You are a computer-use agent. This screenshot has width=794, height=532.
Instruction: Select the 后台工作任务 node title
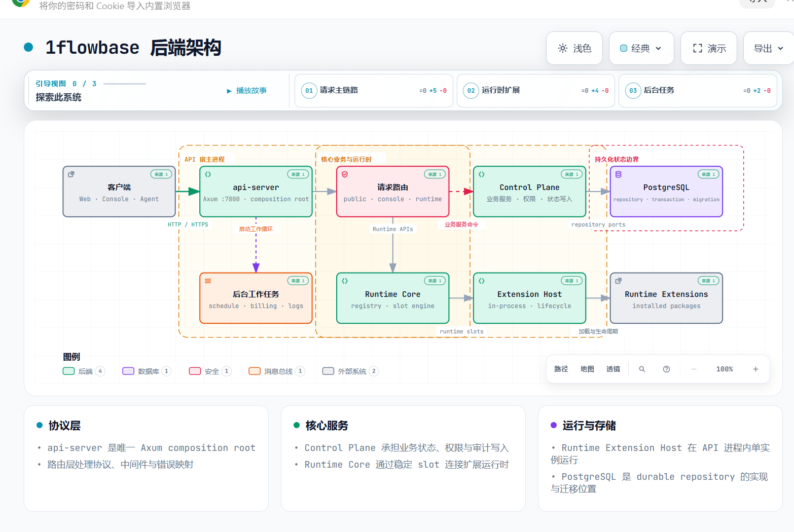pyautogui.click(x=256, y=294)
